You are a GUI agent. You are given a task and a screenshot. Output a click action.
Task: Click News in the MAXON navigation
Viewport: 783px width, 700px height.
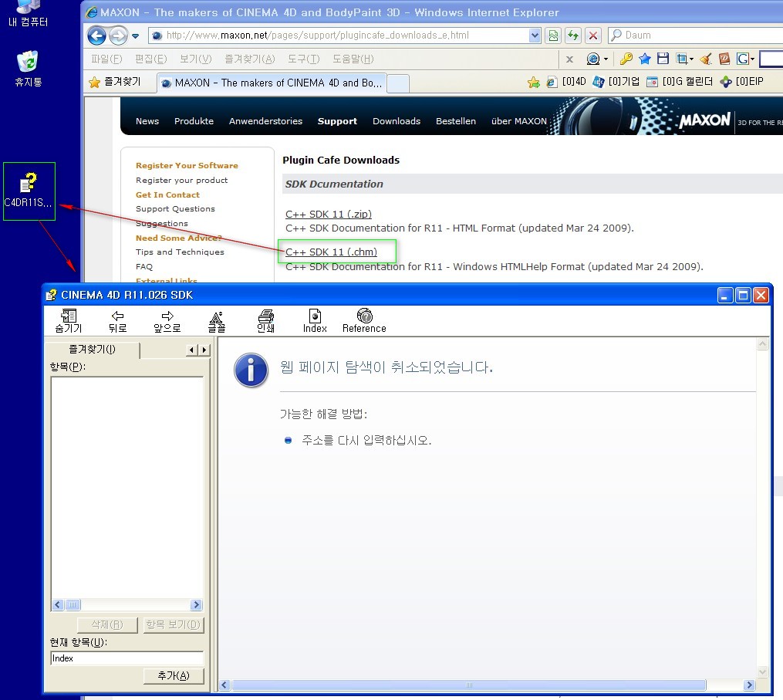point(147,121)
